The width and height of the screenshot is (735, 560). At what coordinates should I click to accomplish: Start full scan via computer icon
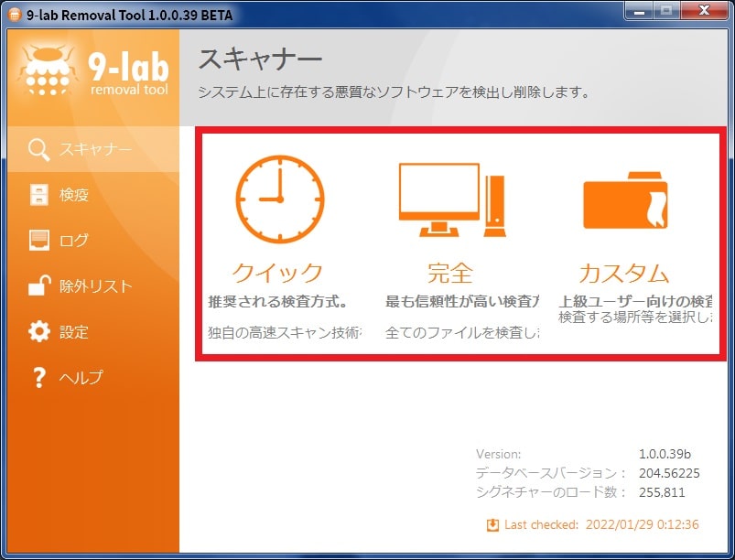(x=452, y=199)
